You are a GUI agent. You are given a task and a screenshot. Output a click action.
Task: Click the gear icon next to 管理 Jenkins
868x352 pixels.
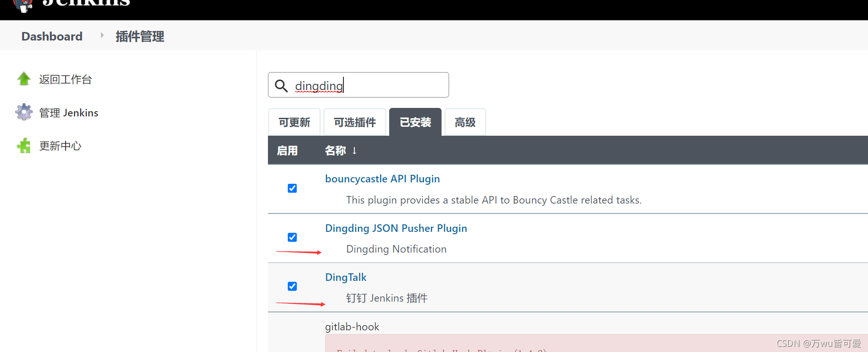24,112
